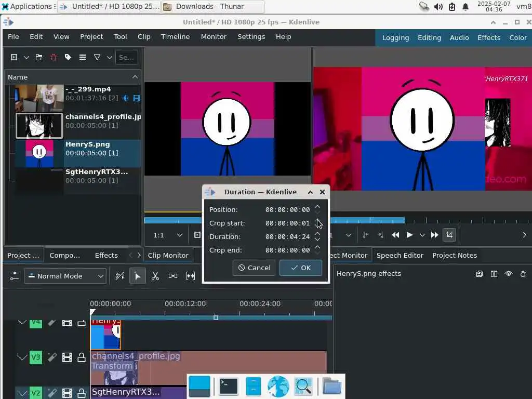Open the Project menu
The height and width of the screenshot is (399, 532).
(91, 37)
